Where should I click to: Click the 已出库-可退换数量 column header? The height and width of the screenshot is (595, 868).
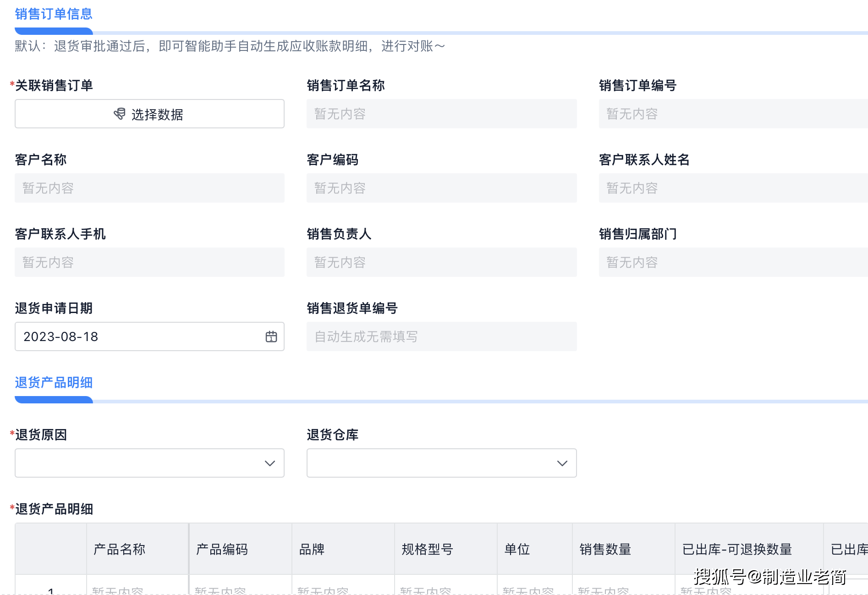point(749,549)
